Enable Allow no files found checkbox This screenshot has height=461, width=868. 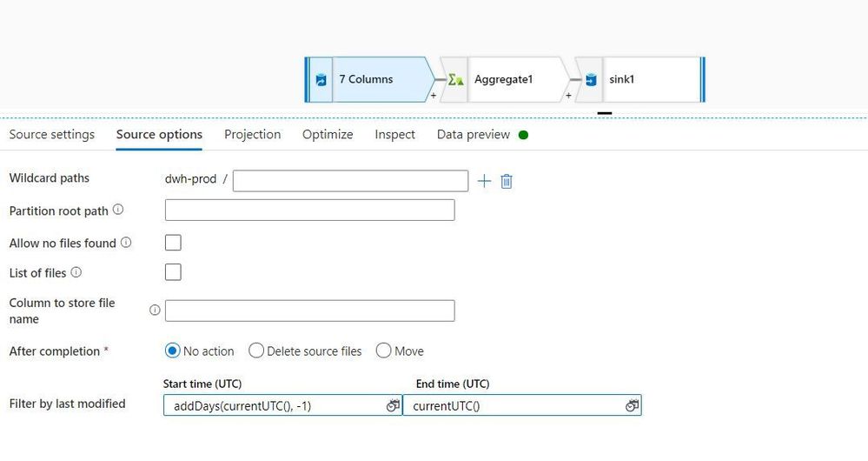(173, 243)
